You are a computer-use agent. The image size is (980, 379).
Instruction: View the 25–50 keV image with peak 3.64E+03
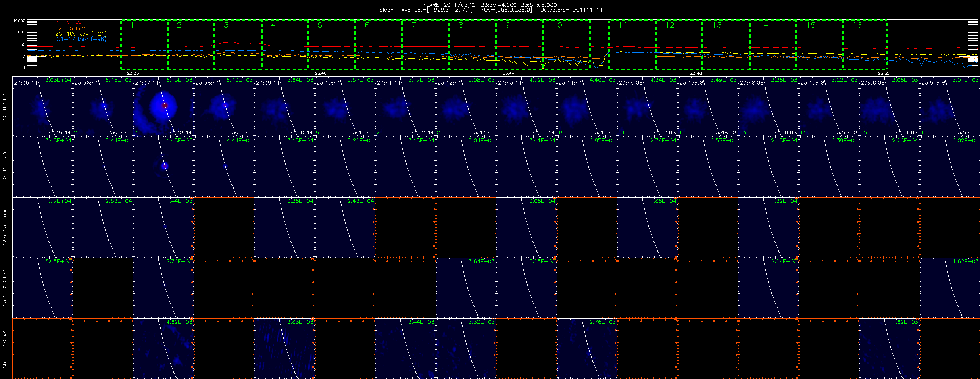coord(466,288)
